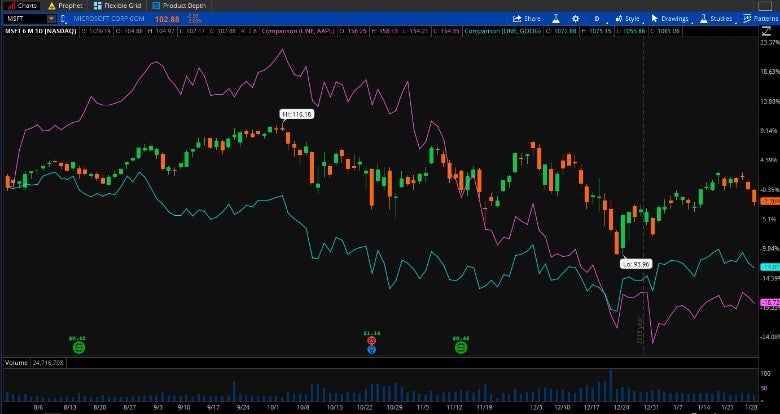
Task: Click the 24,716,708 volume value
Action: pyautogui.click(x=48, y=363)
